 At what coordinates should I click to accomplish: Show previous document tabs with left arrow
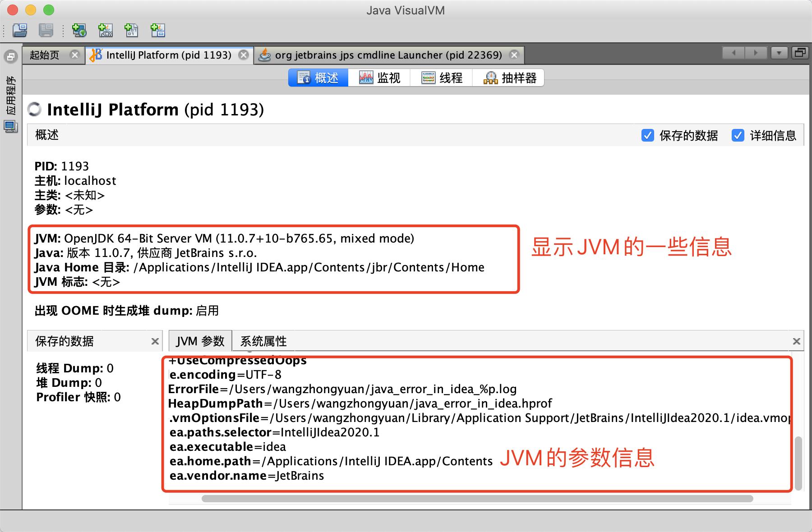pos(734,53)
